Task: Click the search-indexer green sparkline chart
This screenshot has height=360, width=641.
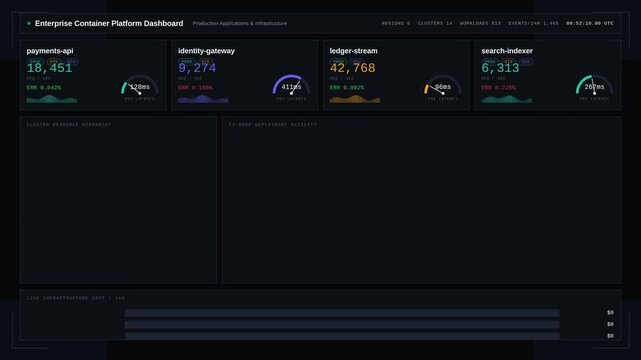Action: [507, 99]
